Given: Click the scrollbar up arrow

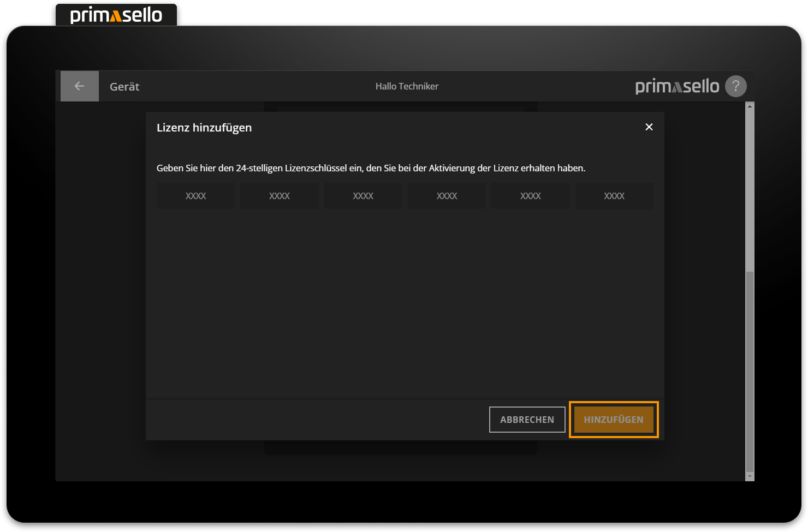Looking at the screenshot, I should point(749,105).
